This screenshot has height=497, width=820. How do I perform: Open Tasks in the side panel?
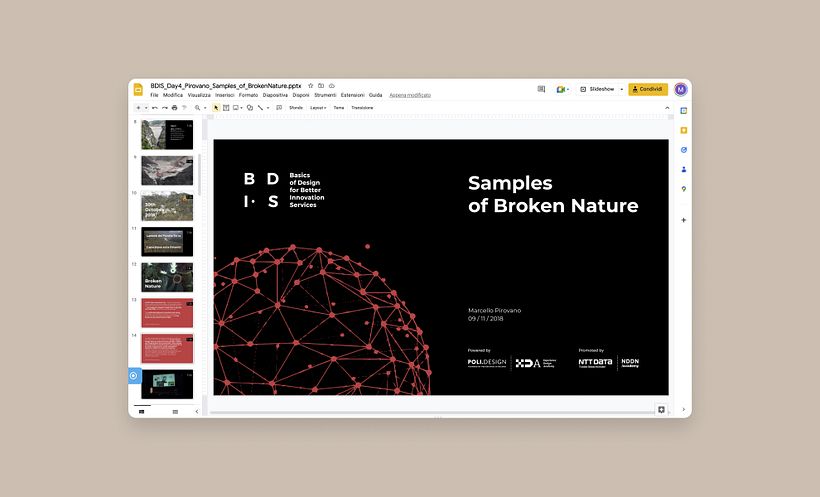click(x=684, y=150)
